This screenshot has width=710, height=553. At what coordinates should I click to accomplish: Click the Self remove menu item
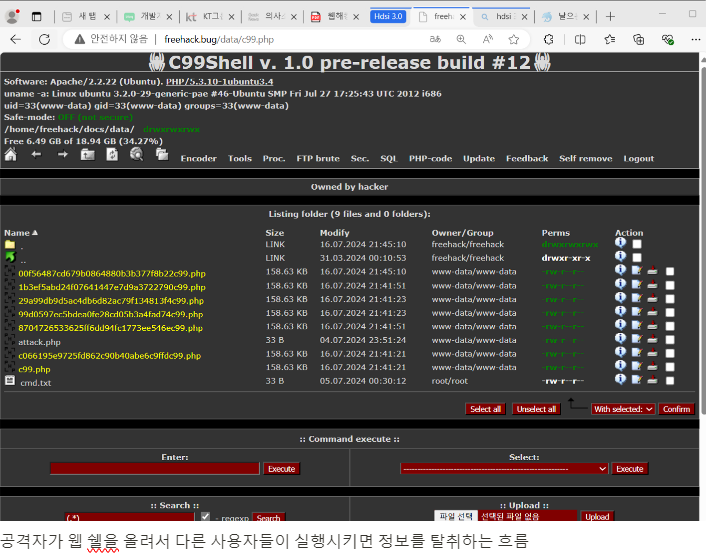point(586,159)
